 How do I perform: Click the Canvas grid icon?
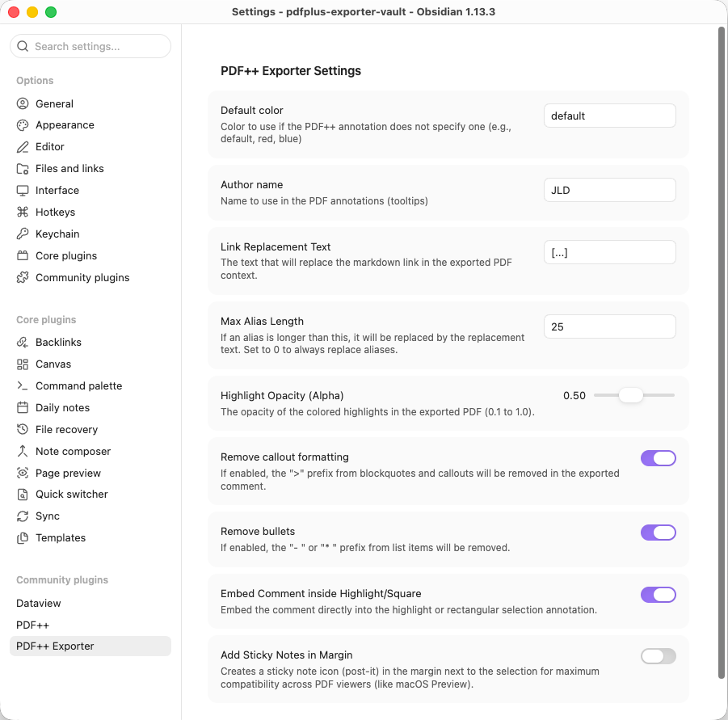coord(23,364)
